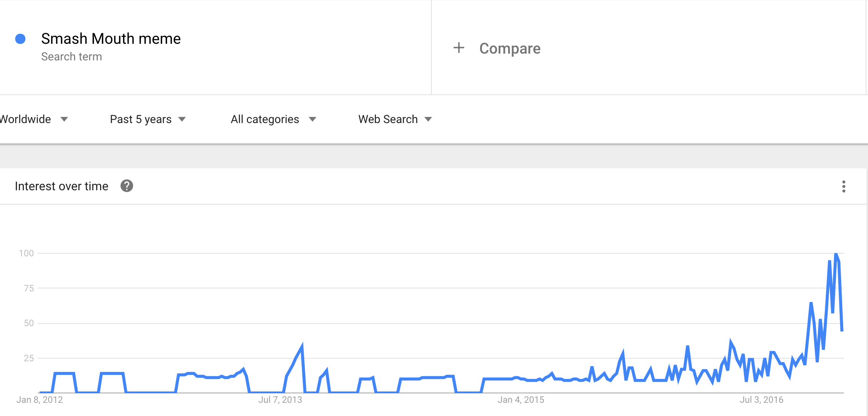Click the arrow next to Worldwide

pos(64,119)
